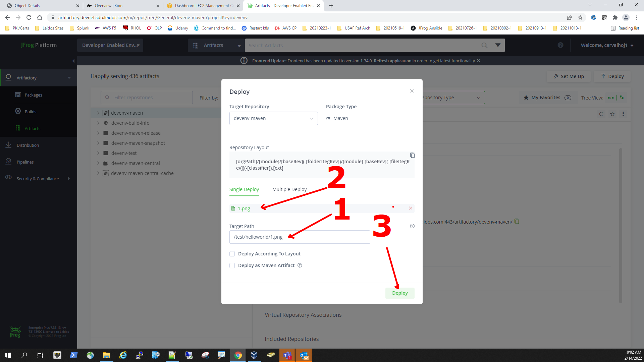The width and height of the screenshot is (644, 362).
Task: Open the Artifacts search scope dropdown
Action: pyautogui.click(x=217, y=45)
